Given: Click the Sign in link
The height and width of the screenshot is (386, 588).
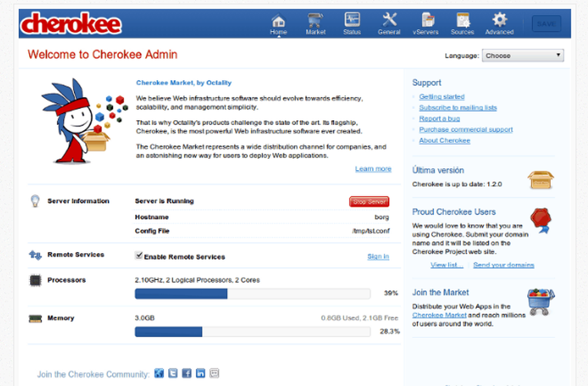Looking at the screenshot, I should (378, 256).
